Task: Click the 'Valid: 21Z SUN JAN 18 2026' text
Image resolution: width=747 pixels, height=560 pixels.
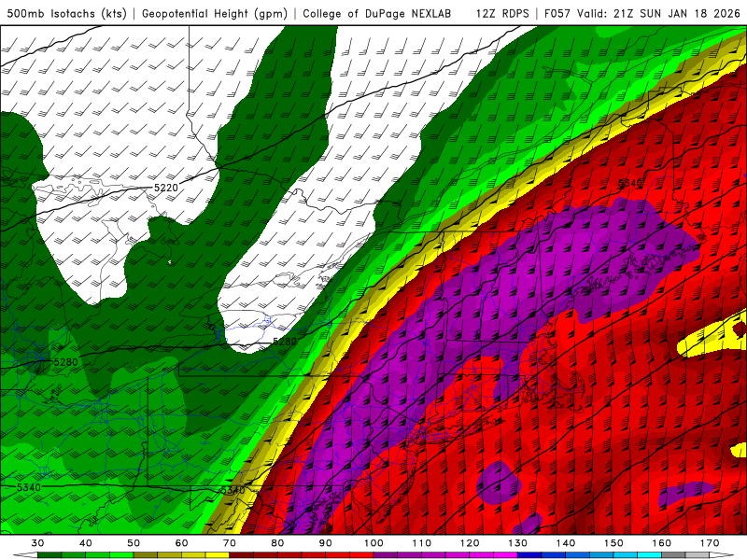Action: coord(659,13)
